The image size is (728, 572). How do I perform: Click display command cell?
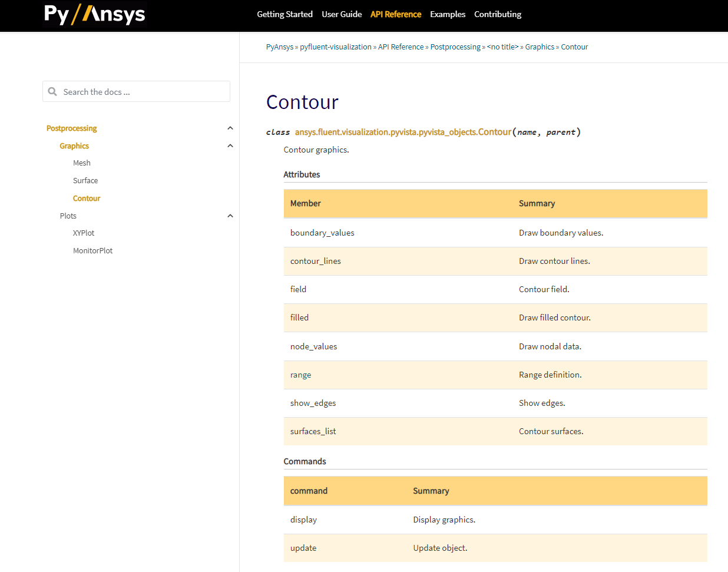(303, 520)
